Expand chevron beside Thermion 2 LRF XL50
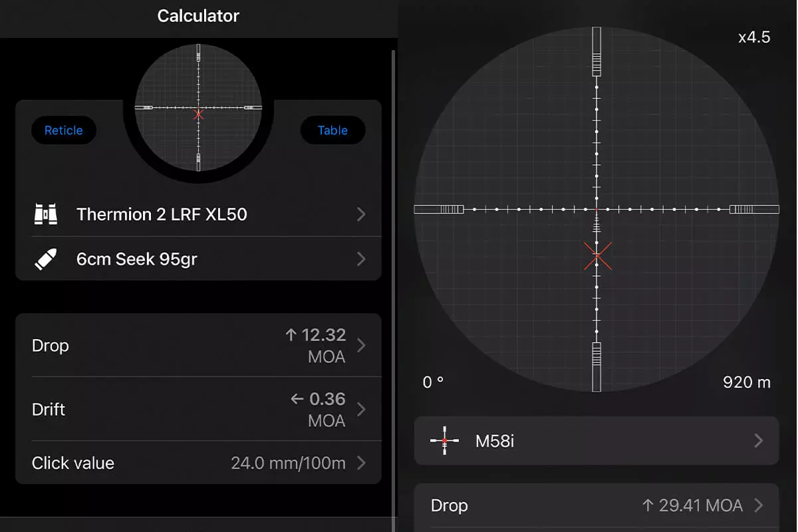798x532 pixels. [x=361, y=214]
